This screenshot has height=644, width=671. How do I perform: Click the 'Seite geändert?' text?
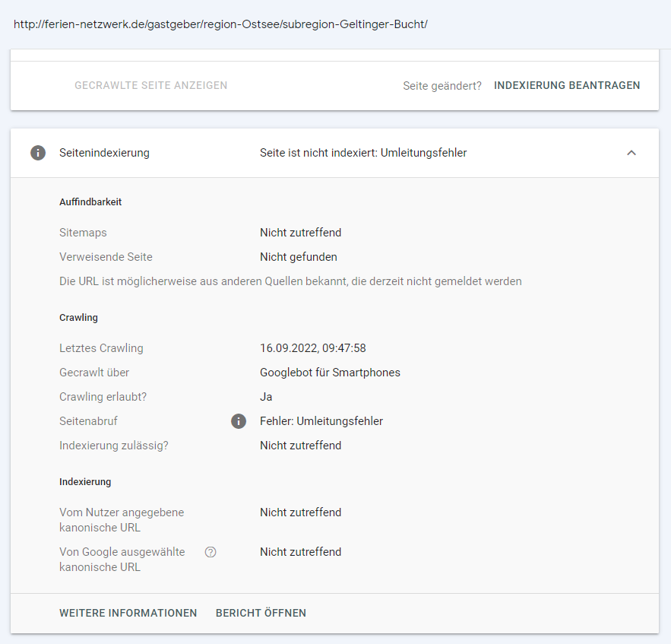coord(442,86)
